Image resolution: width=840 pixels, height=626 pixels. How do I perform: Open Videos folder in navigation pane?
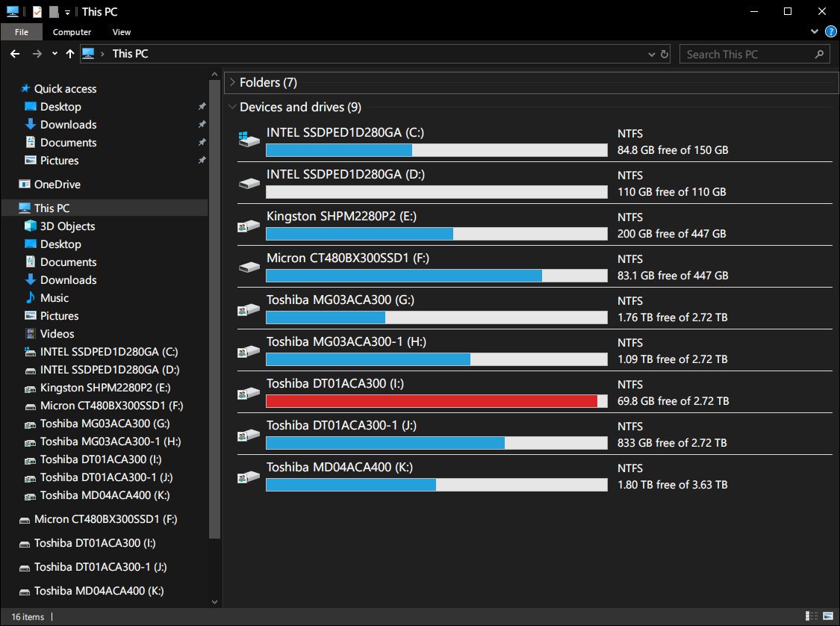57,333
